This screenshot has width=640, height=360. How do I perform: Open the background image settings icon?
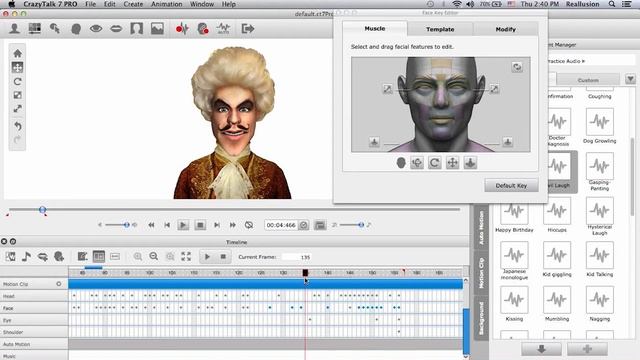pyautogui.click(x=157, y=29)
